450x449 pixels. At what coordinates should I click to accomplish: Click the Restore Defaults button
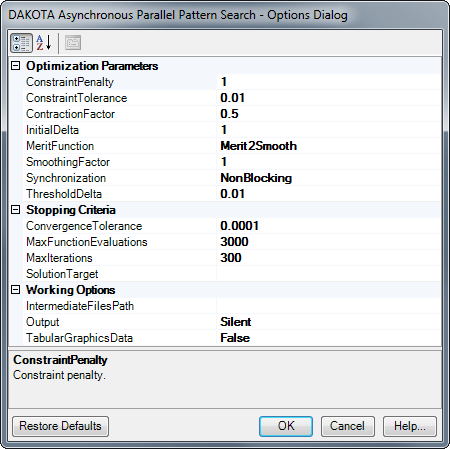click(60, 426)
